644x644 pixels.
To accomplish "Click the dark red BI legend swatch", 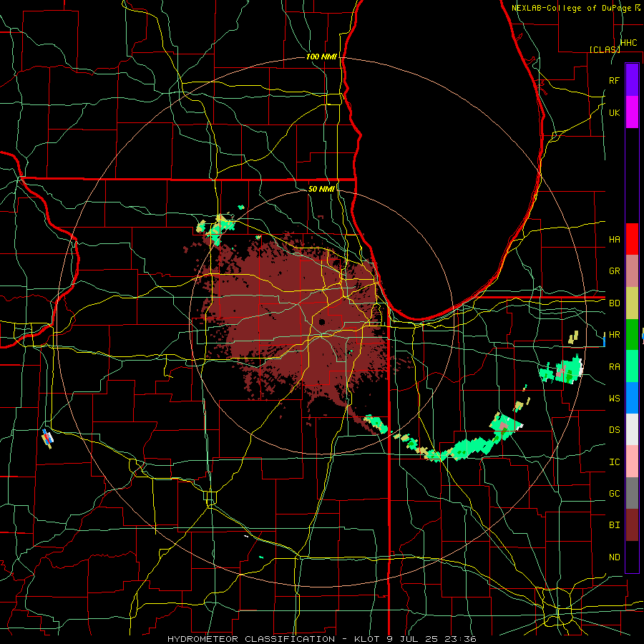I will [x=632, y=525].
